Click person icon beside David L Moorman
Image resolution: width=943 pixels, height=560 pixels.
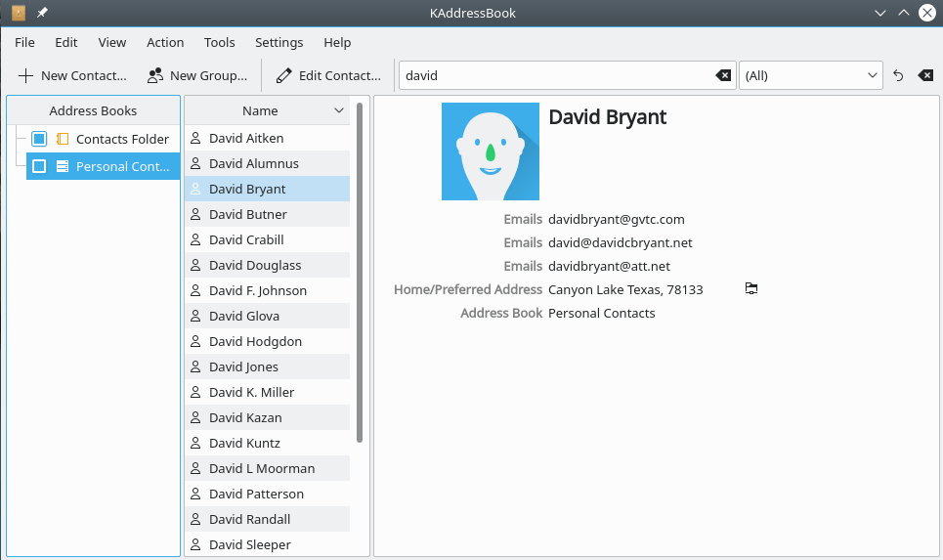point(195,468)
